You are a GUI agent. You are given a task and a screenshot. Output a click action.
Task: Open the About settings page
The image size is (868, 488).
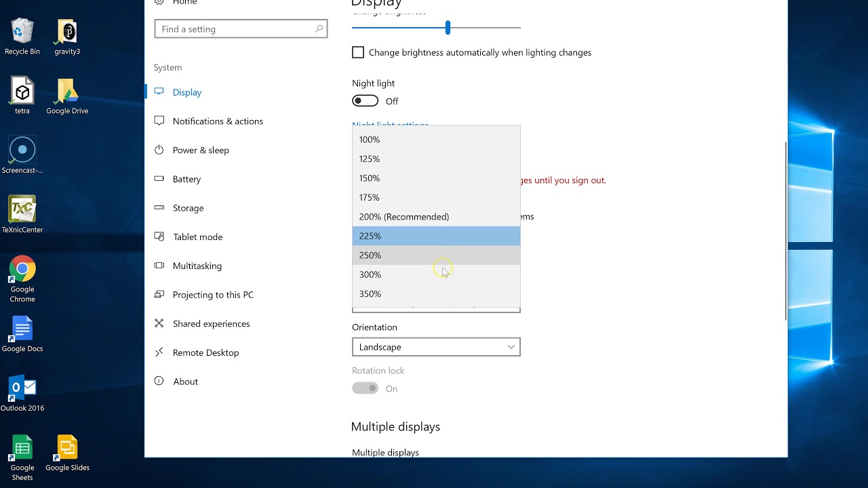pyautogui.click(x=185, y=382)
